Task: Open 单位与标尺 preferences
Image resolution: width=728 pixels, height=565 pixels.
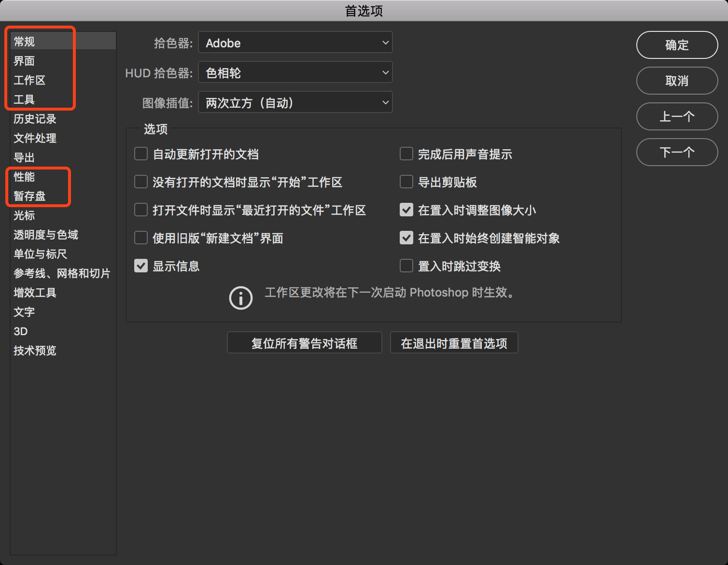Action: (x=63, y=254)
